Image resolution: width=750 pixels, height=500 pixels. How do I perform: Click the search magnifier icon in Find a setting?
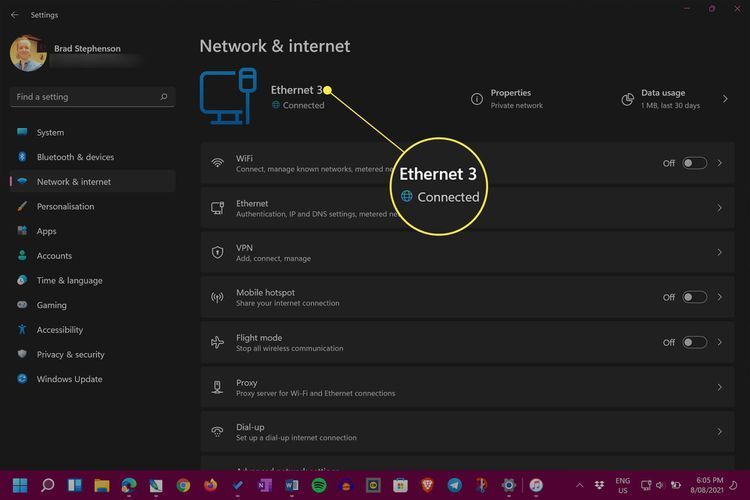pos(164,97)
